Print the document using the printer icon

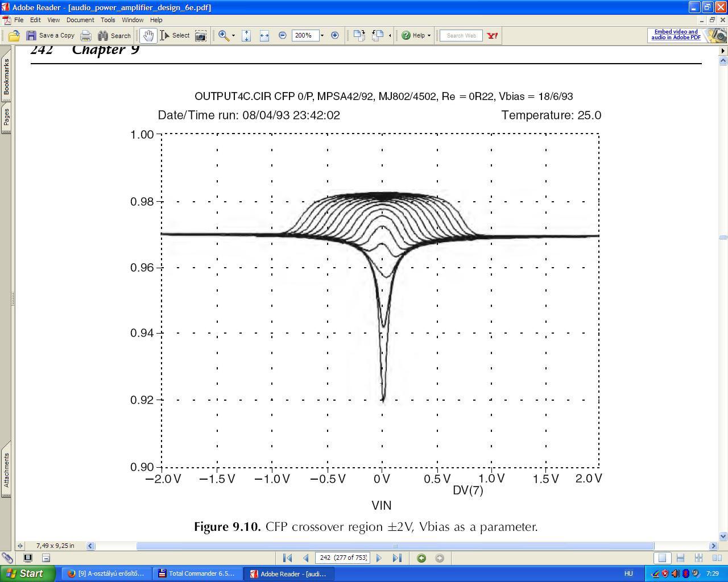[x=86, y=35]
